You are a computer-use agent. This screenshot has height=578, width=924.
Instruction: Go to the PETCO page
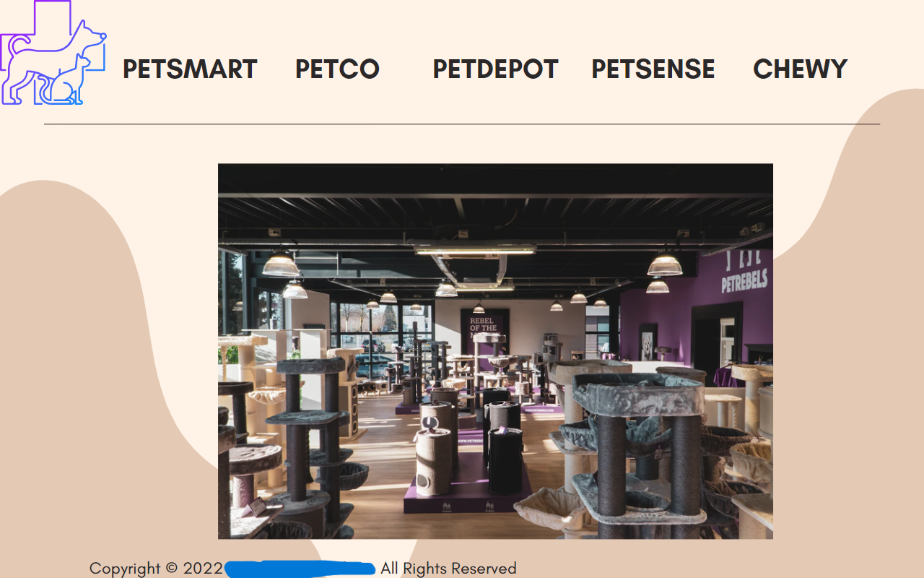337,69
